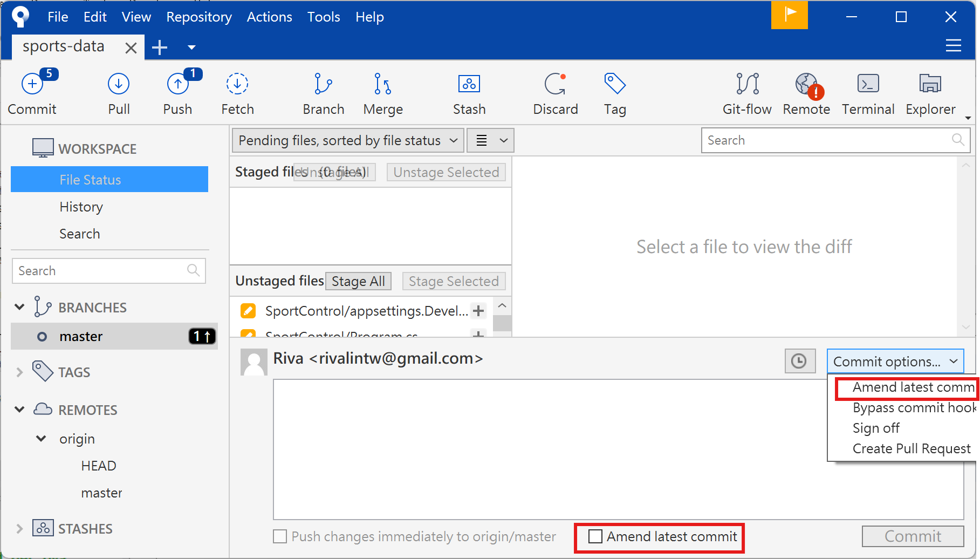Open the Repository menu

pos(198,17)
